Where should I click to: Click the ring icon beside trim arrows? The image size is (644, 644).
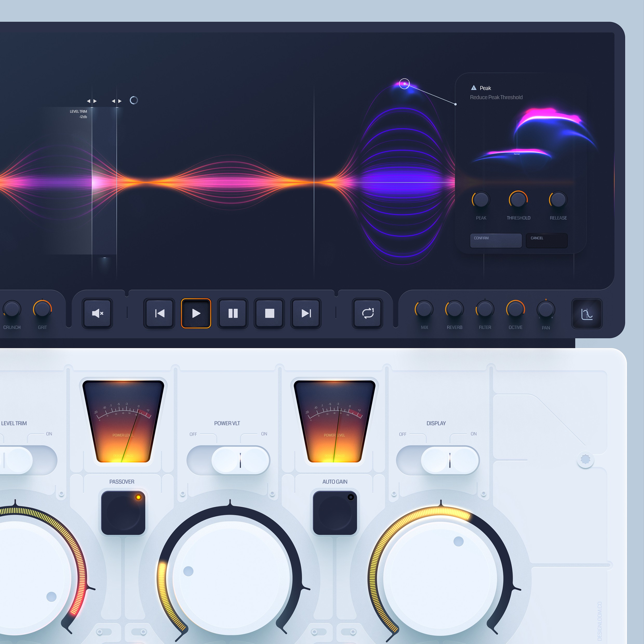coord(134,100)
